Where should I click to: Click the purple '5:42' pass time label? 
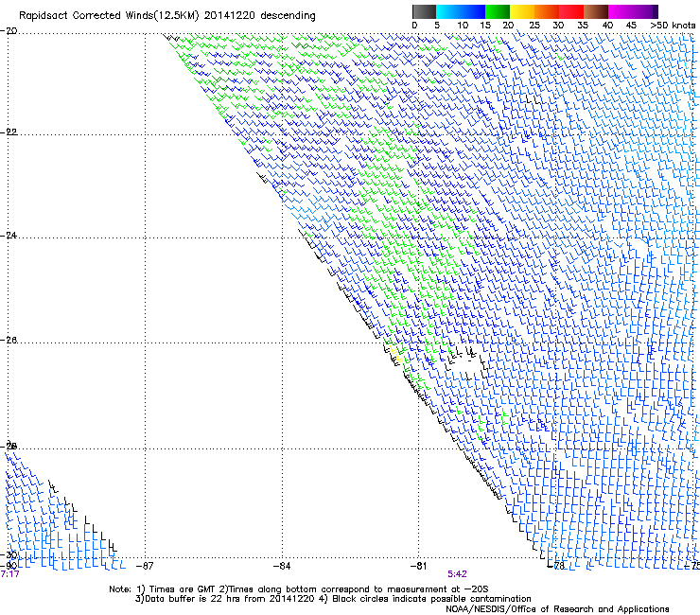(457, 574)
